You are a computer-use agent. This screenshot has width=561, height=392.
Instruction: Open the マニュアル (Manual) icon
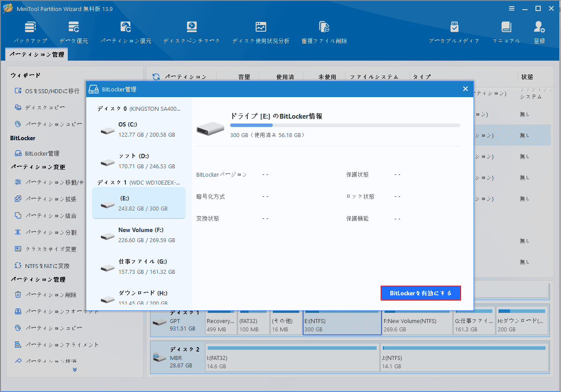506,32
